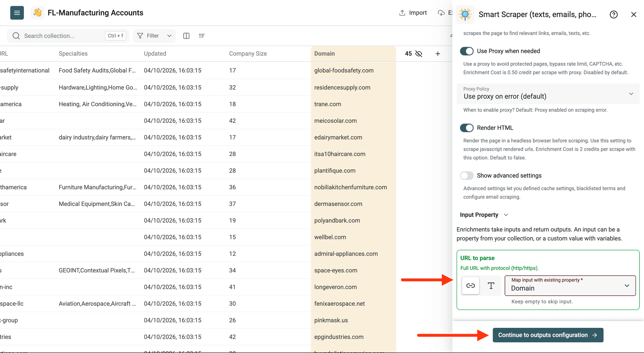
Task: Click the Import button
Action: pos(413,13)
